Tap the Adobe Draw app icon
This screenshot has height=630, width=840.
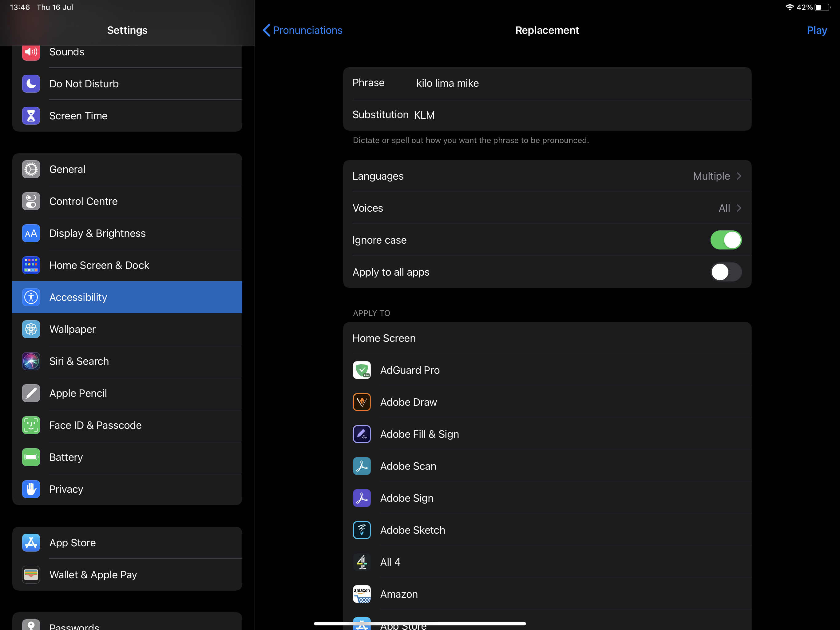point(362,402)
